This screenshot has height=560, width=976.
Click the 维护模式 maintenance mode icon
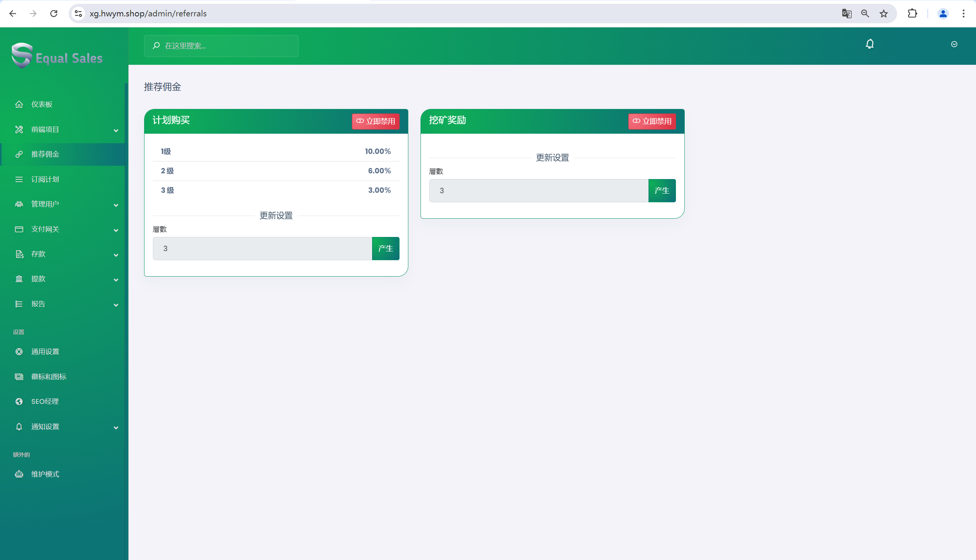[19, 474]
